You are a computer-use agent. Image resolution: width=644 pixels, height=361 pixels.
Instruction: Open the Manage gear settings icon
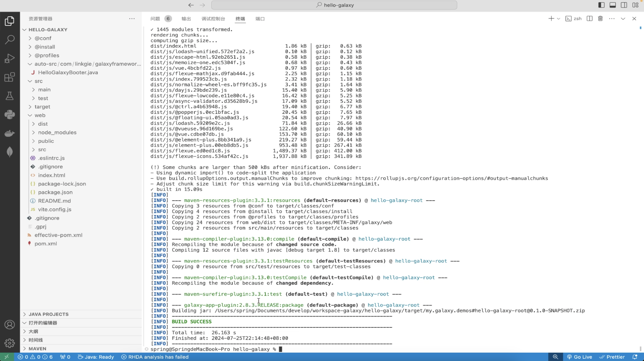coord(10,343)
